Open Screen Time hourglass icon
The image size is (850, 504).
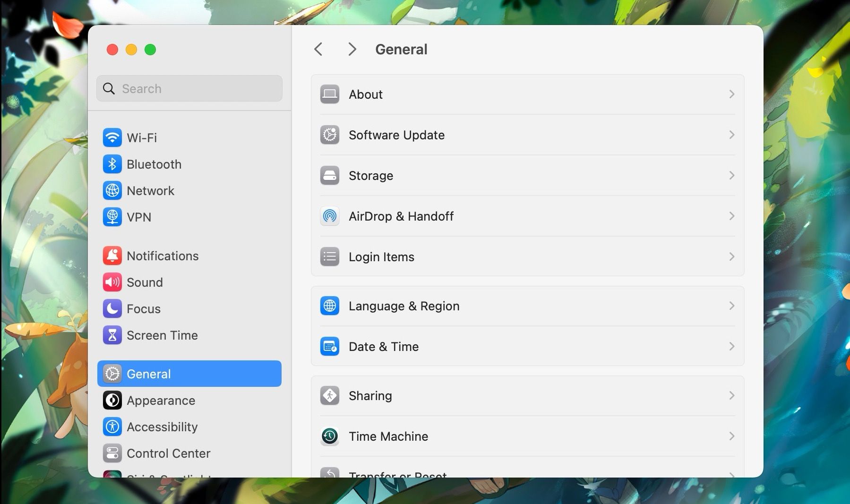112,335
